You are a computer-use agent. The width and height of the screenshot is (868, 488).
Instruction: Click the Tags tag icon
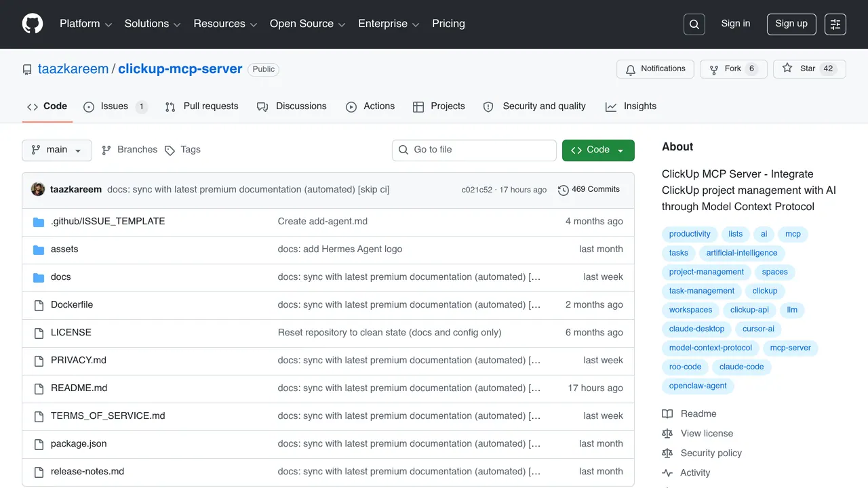(170, 150)
